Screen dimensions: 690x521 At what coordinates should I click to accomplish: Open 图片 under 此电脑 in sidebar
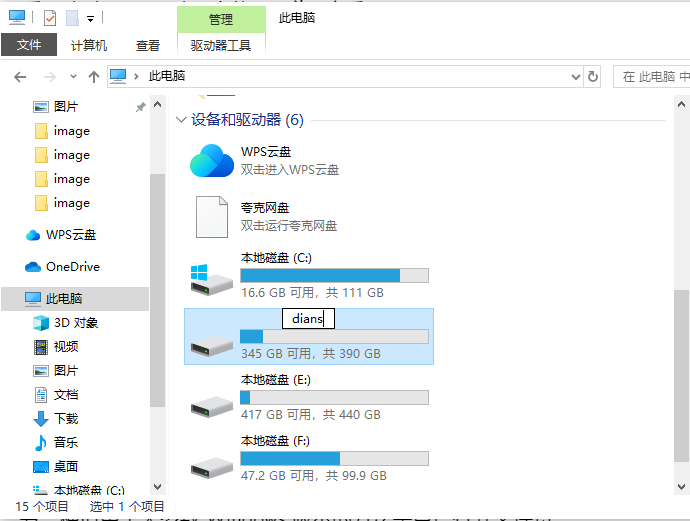tap(56, 371)
